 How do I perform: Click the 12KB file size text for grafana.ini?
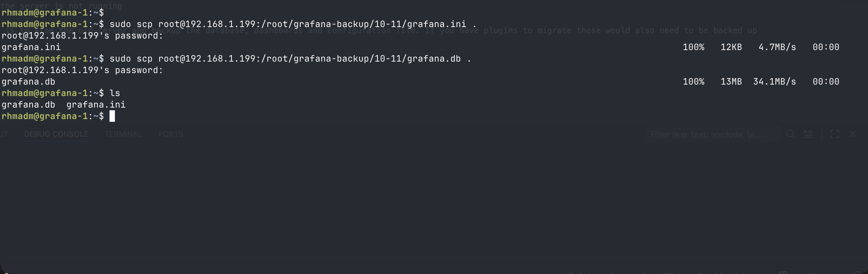tap(731, 47)
